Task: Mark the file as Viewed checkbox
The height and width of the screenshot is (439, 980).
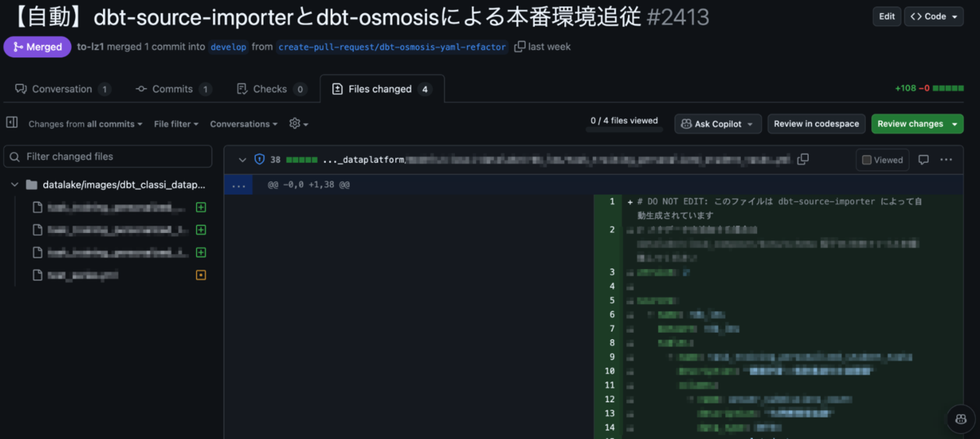Action: (867, 160)
